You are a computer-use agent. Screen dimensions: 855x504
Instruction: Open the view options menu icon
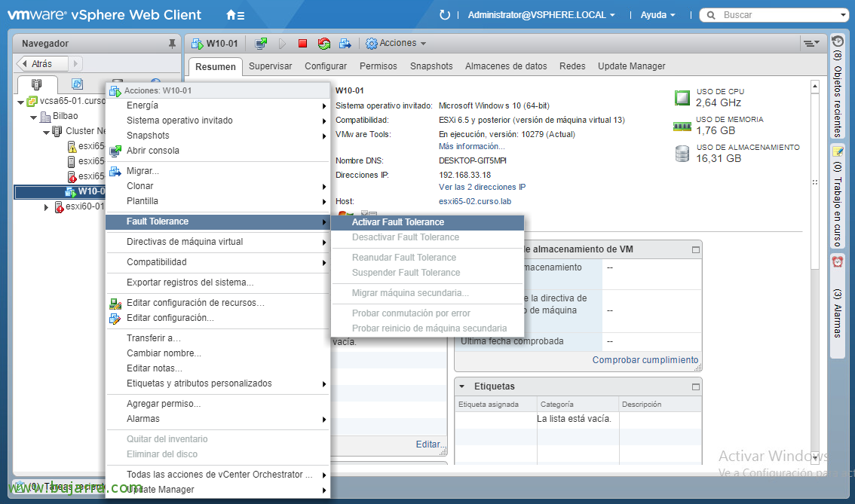tap(811, 43)
